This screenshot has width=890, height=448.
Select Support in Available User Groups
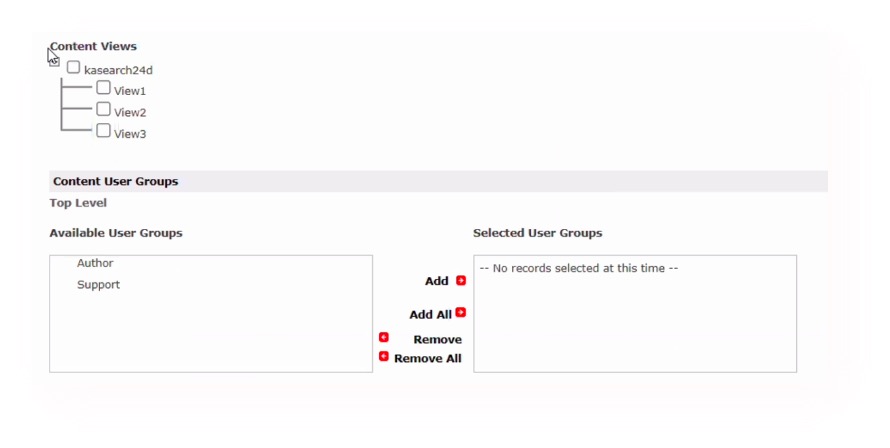point(98,284)
